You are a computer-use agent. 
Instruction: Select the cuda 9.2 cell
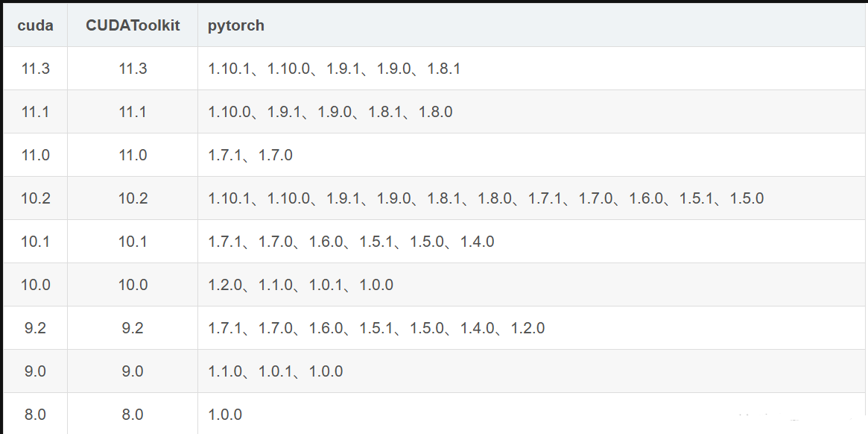[x=36, y=328]
